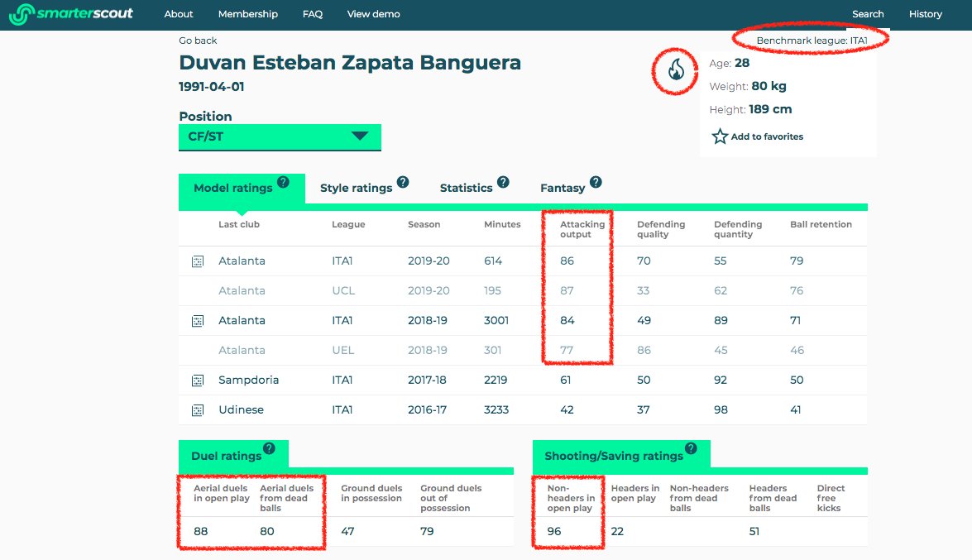Click minutes value 2219
This screenshot has width=972, height=560.
coord(496,381)
